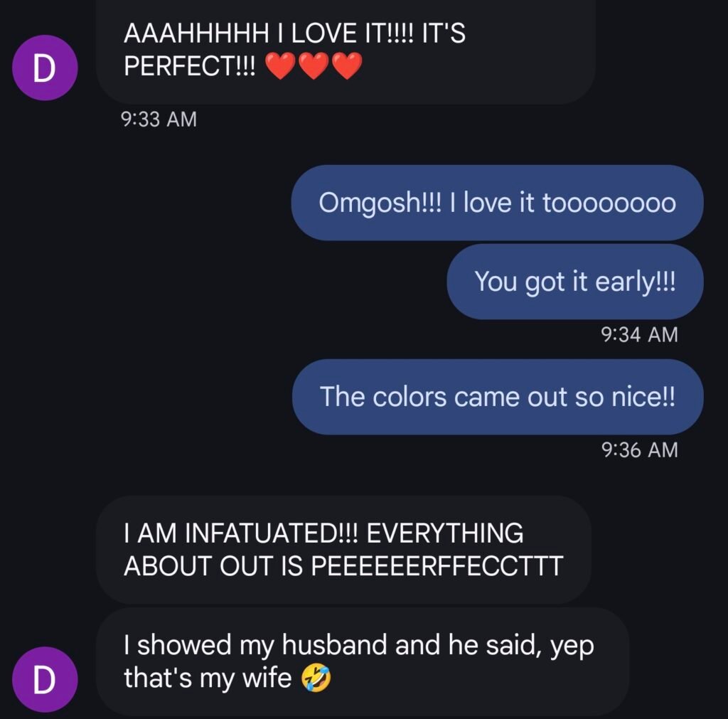
Task: Select the 'Omgosh!!! I love it' message bubble
Action: point(497,203)
